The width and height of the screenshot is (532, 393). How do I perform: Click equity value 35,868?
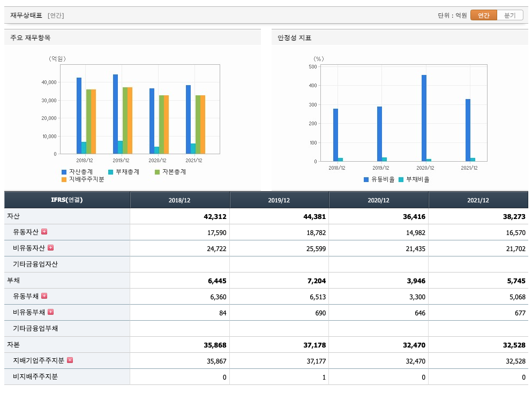[x=215, y=345]
